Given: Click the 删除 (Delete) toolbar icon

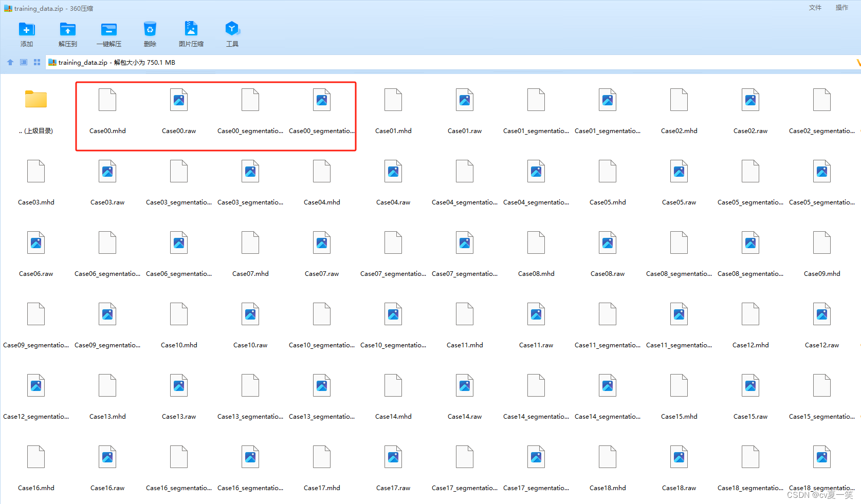Looking at the screenshot, I should [x=150, y=29].
